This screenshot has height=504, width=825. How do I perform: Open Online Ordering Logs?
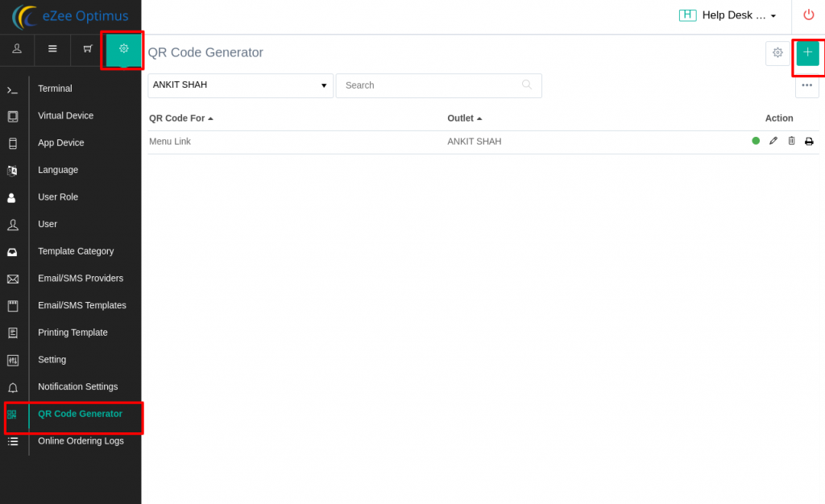click(81, 441)
